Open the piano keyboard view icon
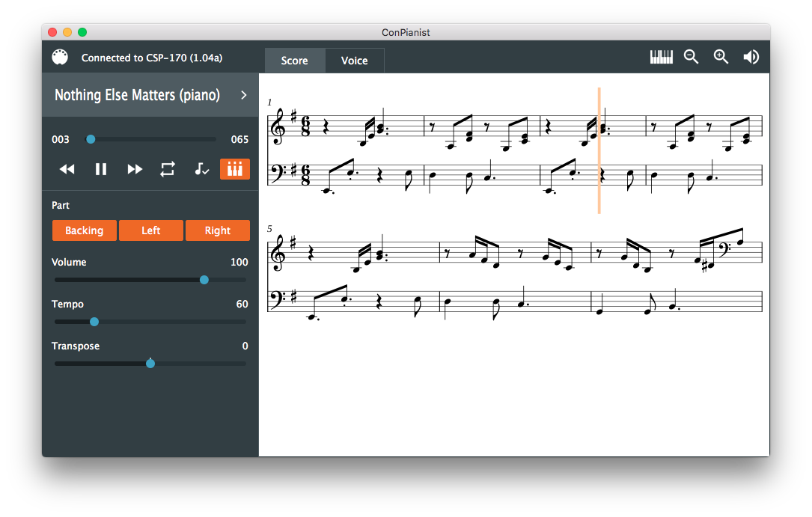 (x=662, y=57)
